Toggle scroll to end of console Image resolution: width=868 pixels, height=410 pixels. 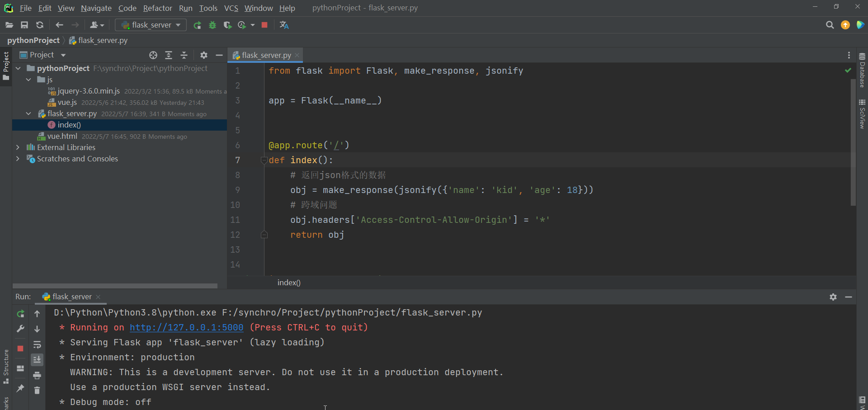[37, 360]
